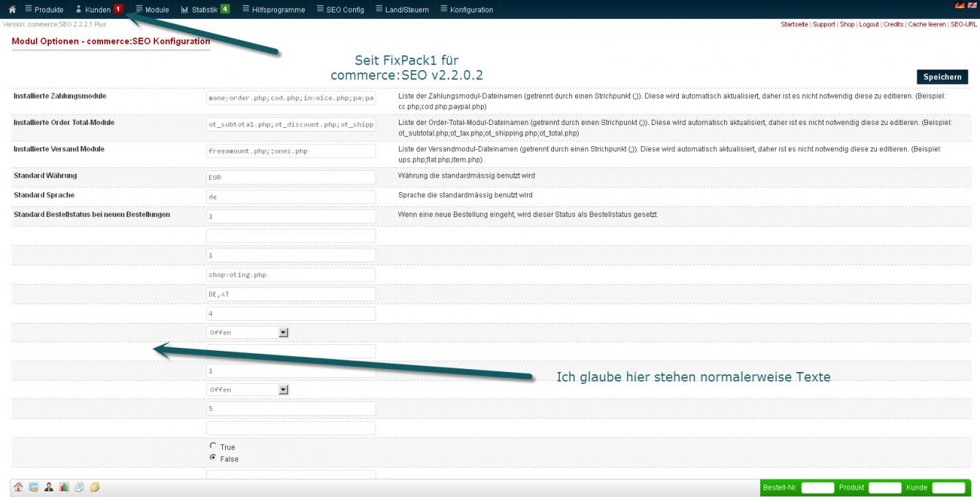Click the Cache leeren link

[927, 24]
